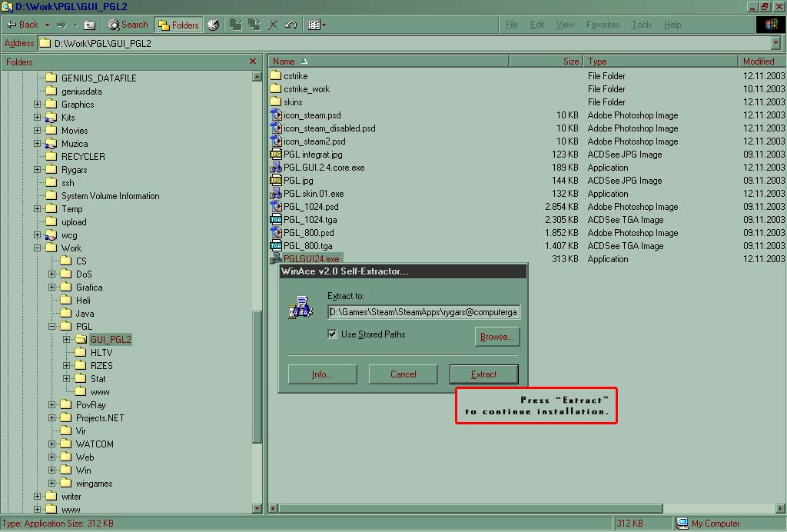Viewport: 787px width, 532px height.
Task: Select the skins folder icon
Action: (x=276, y=102)
